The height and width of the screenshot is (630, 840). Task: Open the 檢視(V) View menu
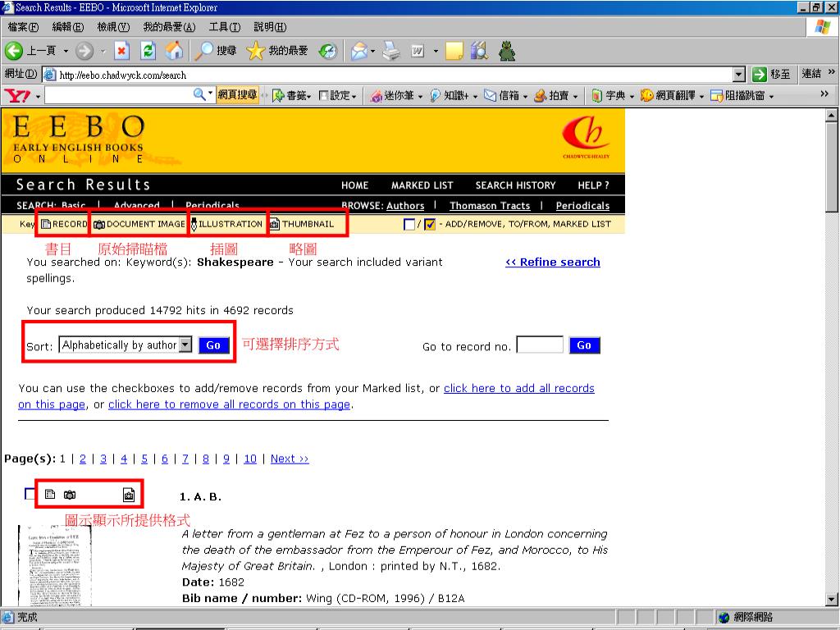coord(113,27)
